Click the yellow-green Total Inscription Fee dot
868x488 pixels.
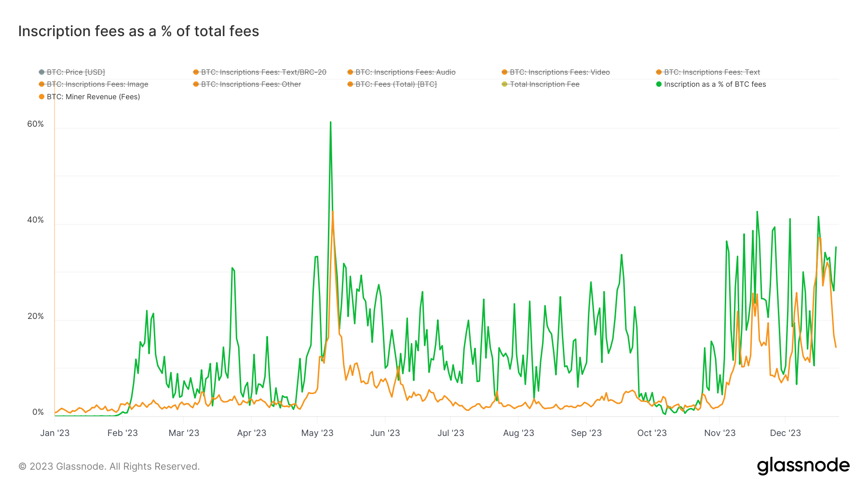click(x=504, y=84)
